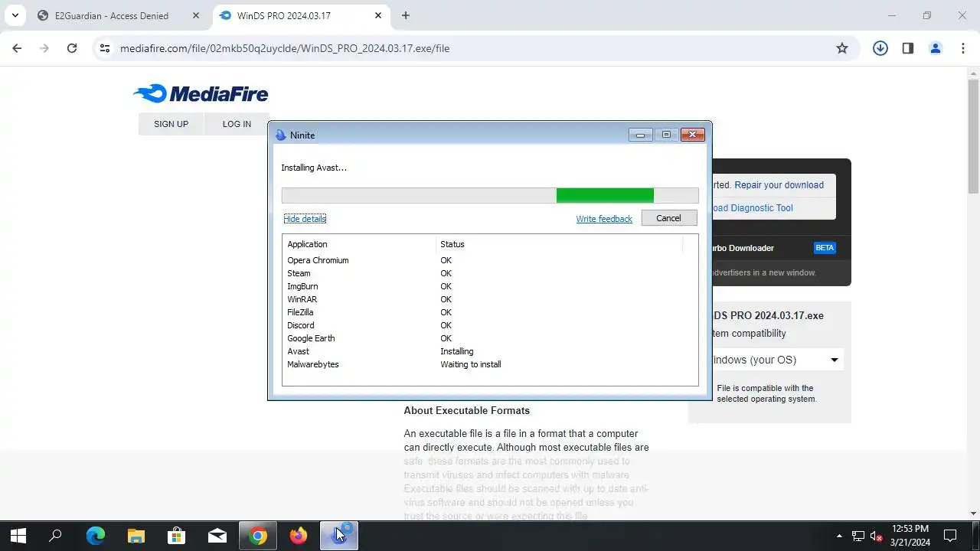
Task: Open File Explorer from taskbar
Action: coord(136,536)
